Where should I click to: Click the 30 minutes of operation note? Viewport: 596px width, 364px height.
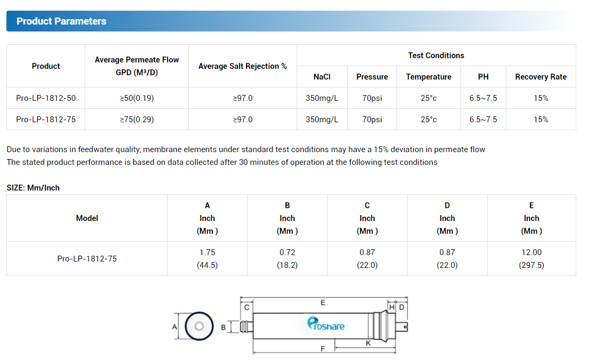coord(222,162)
